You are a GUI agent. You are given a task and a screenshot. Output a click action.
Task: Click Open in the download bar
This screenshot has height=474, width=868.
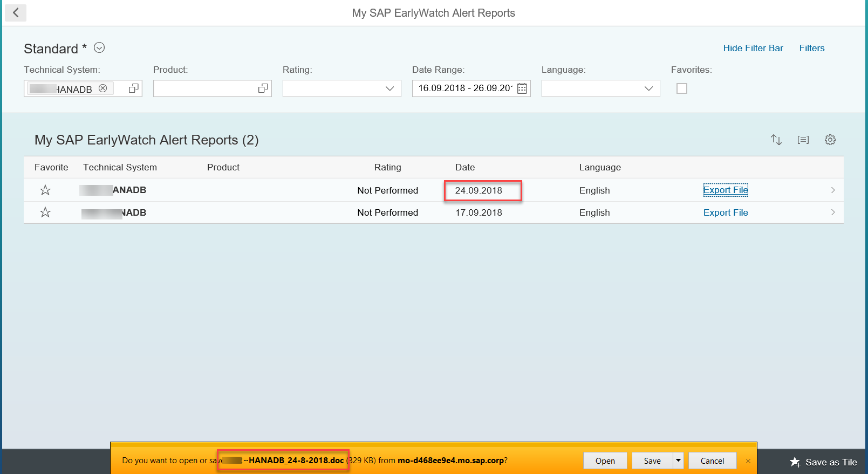point(605,461)
